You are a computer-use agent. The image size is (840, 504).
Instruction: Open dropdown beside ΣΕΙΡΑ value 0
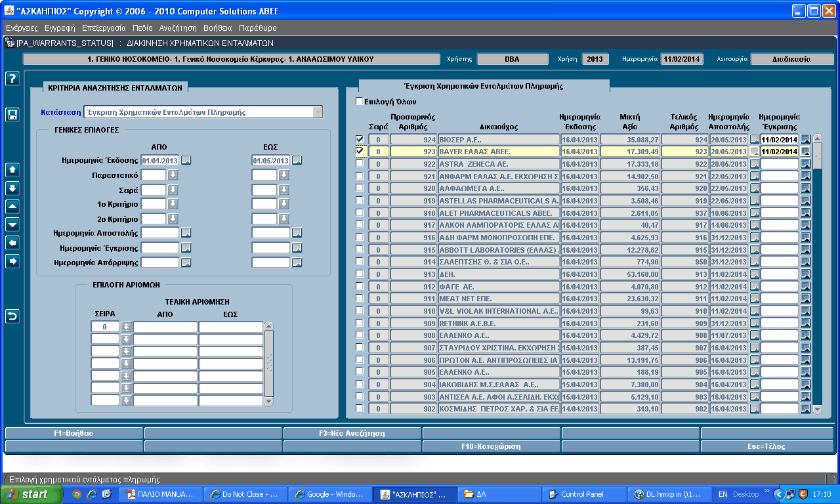(126, 326)
